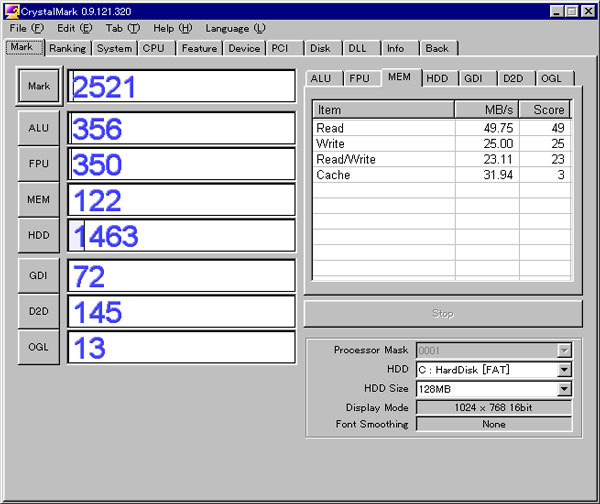The image size is (600, 504).
Task: Maximize the CrystalMark window
Action: coord(571,11)
